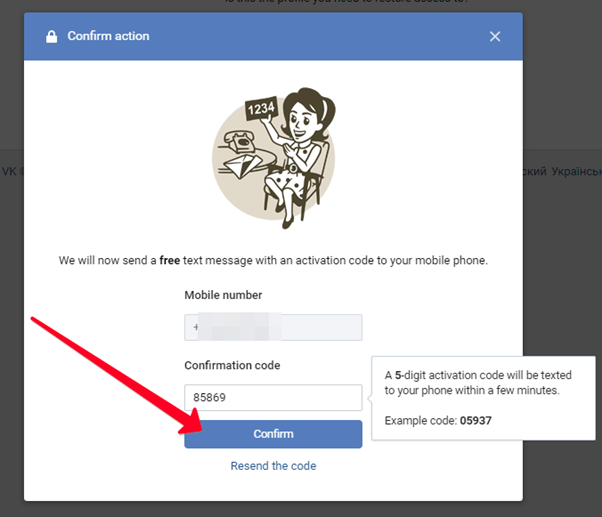Click the woman holding 1234 illustration
This screenshot has width=602, height=517.
pos(274,158)
